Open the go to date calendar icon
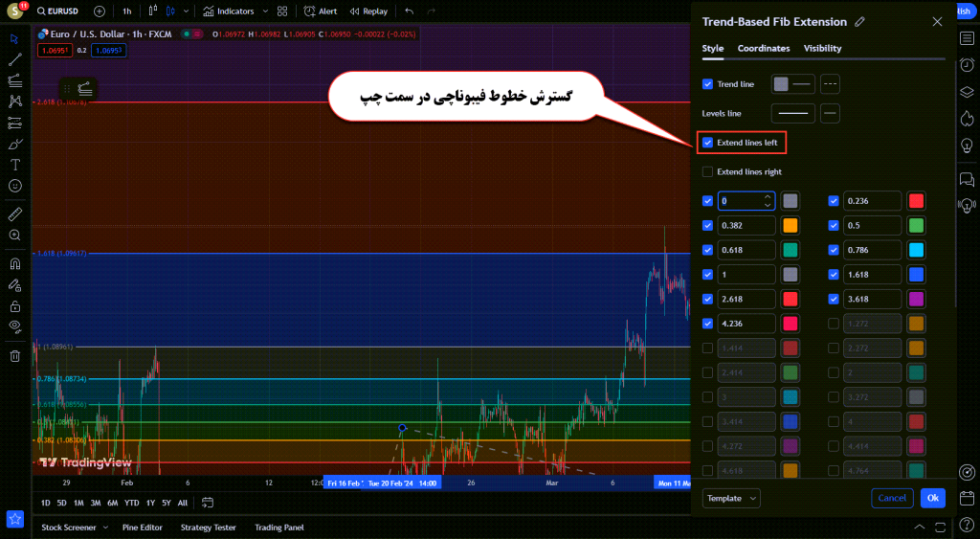980x539 pixels. (208, 503)
